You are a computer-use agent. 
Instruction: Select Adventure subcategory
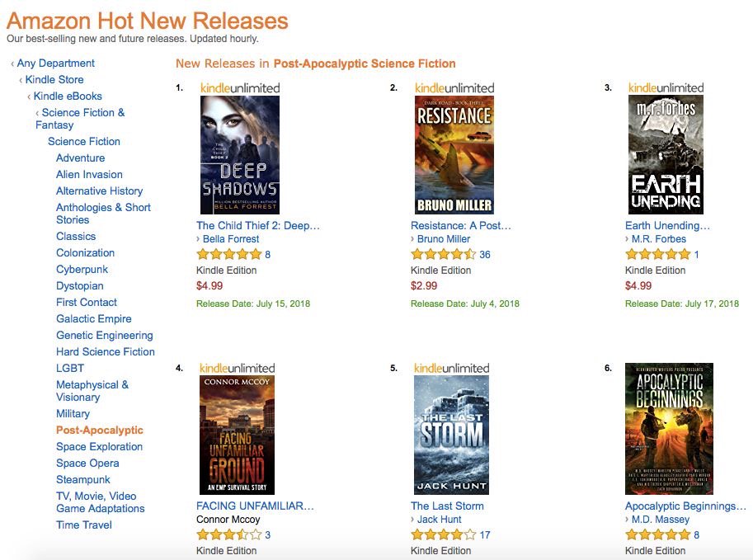80,158
